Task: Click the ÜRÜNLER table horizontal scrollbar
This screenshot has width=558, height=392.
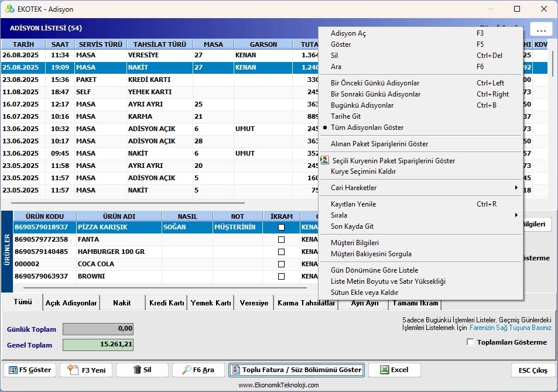Action: [x=165, y=288]
